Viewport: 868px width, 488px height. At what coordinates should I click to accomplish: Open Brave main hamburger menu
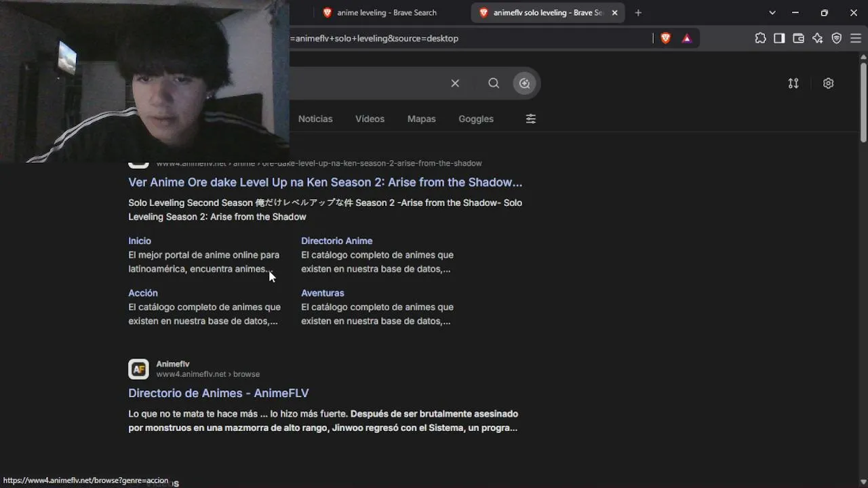855,39
